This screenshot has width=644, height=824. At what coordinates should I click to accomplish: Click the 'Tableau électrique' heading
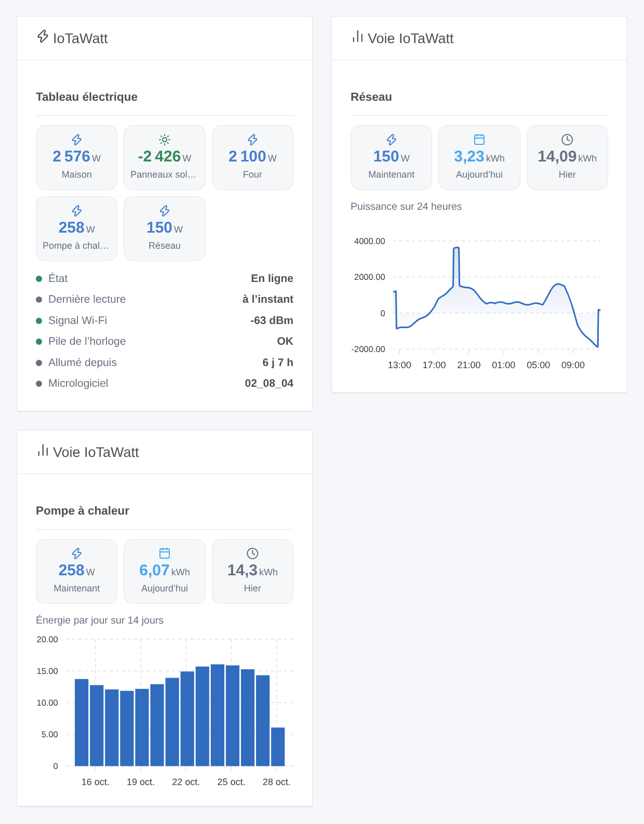point(87,97)
